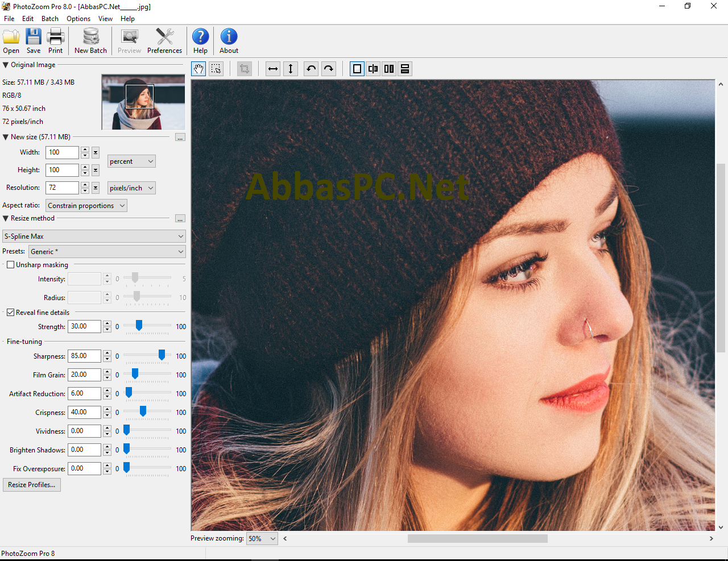Viewport: 728px width, 561px height.
Task: Open the Preview zooming 50% dropdown
Action: [x=262, y=539]
